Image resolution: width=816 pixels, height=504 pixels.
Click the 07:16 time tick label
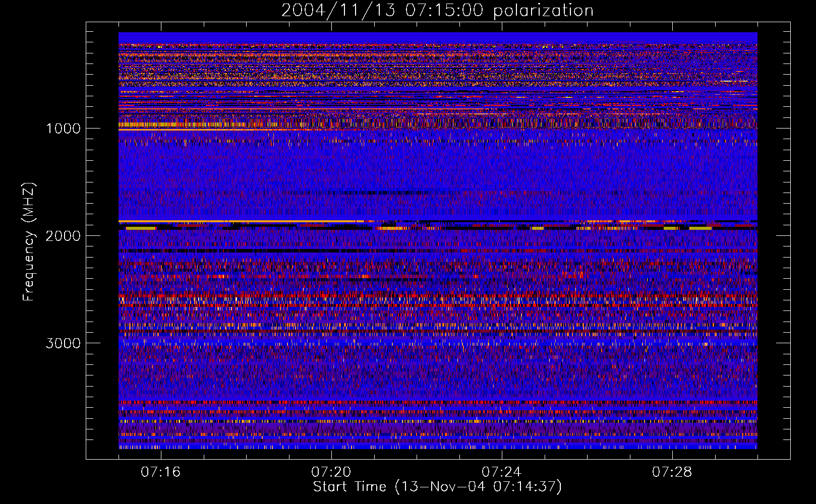(160, 472)
